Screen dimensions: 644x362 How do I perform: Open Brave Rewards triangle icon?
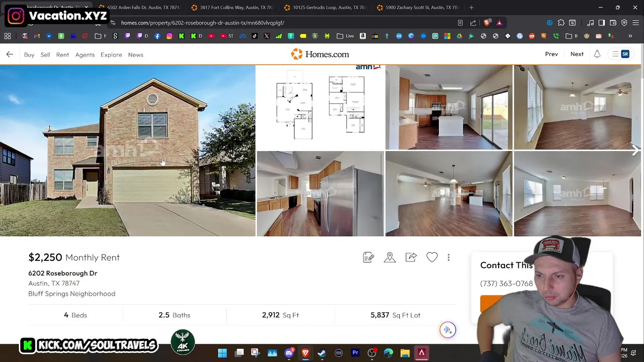pos(499,23)
